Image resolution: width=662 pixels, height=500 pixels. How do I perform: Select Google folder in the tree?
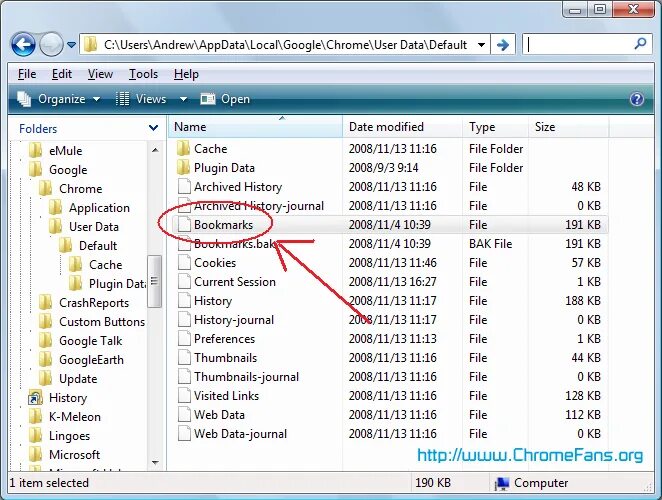58,170
